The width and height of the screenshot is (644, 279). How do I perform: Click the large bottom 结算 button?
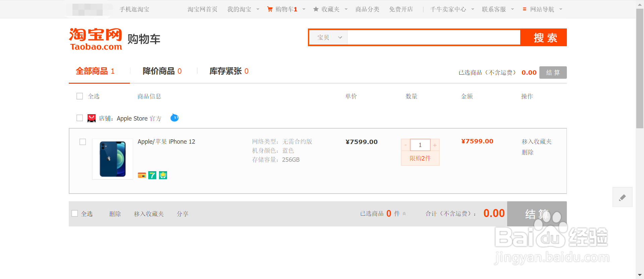537,214
